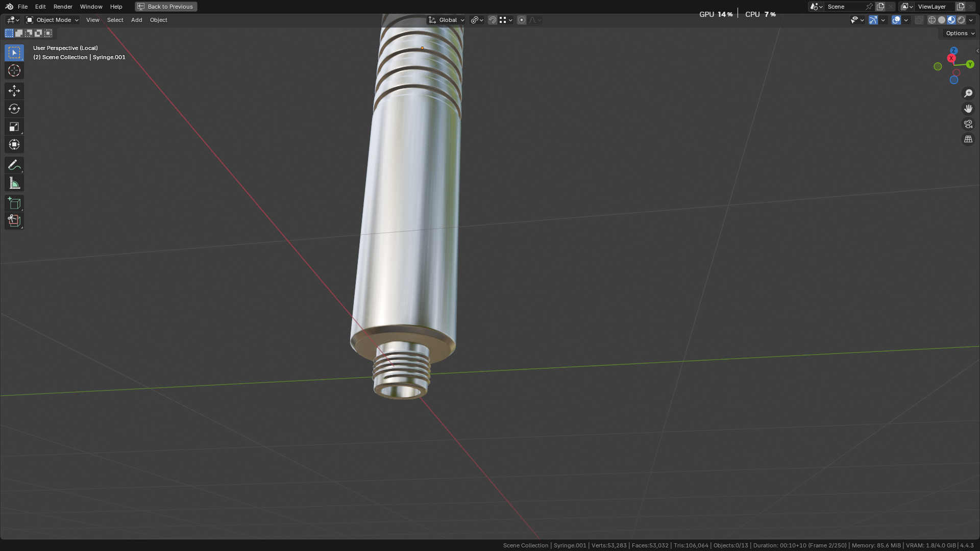This screenshot has width=980, height=551.
Task: Select the Transform tool
Action: coord(14,144)
